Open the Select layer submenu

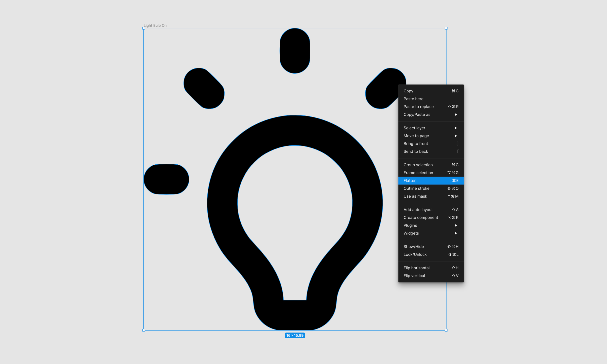431,128
